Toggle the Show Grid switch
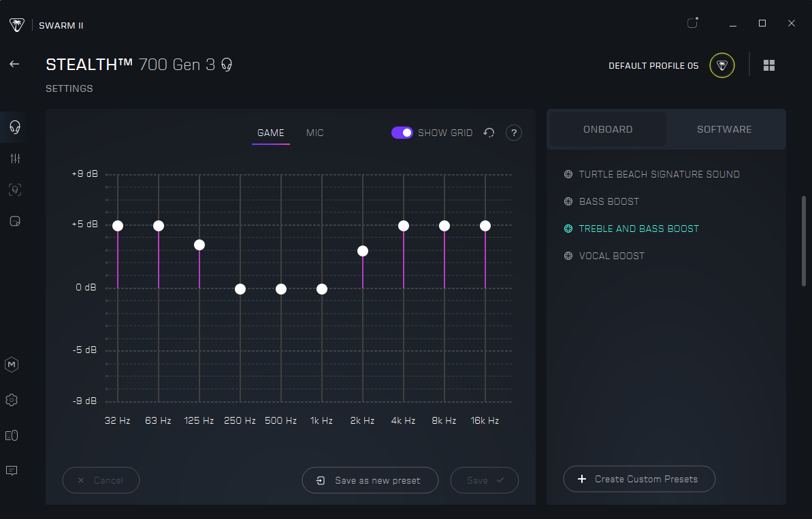 402,133
